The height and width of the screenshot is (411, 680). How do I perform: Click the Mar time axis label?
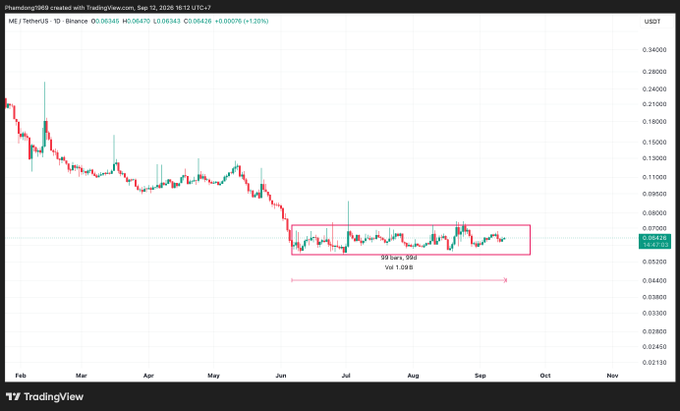tap(81, 375)
